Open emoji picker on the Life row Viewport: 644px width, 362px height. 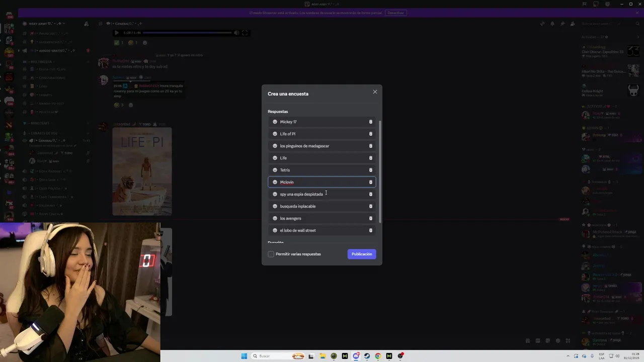click(275, 158)
